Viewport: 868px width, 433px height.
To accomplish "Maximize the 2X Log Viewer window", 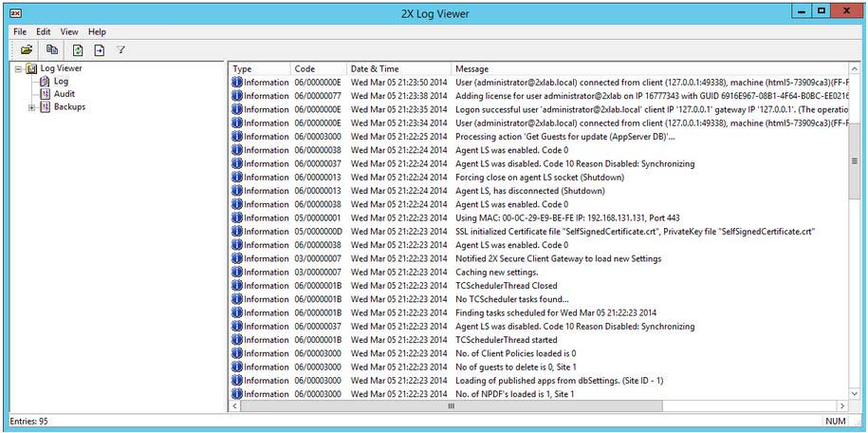I will point(822,10).
